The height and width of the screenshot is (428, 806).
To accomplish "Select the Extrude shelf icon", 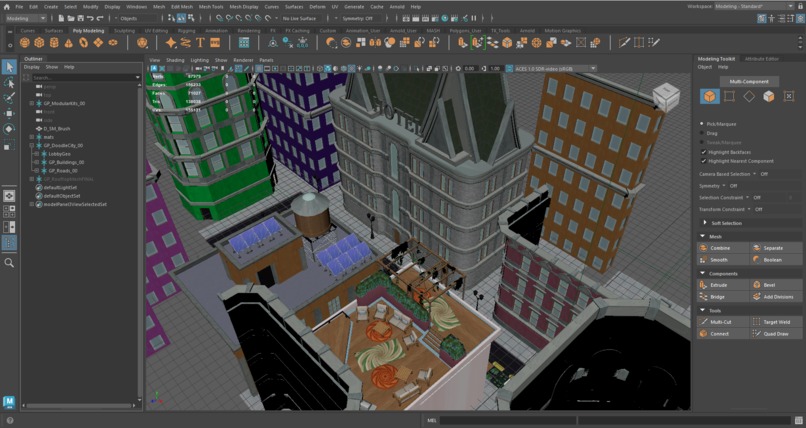I will 463,43.
